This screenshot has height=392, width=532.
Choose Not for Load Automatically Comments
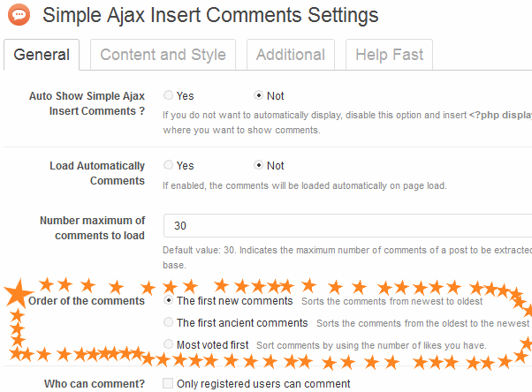(x=259, y=165)
